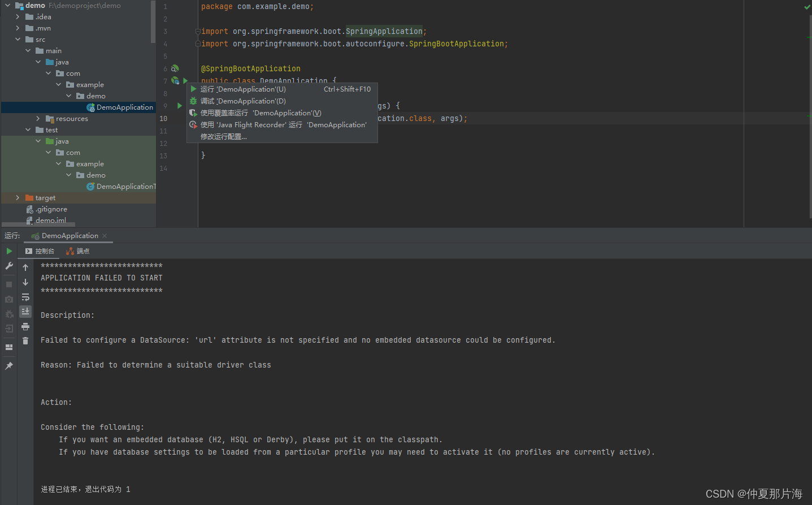Choose 修改运行配置... menu entry
This screenshot has width=812, height=505.
[x=282, y=137]
